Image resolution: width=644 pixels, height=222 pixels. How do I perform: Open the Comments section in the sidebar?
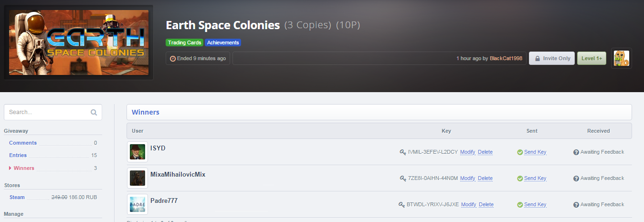[23, 143]
